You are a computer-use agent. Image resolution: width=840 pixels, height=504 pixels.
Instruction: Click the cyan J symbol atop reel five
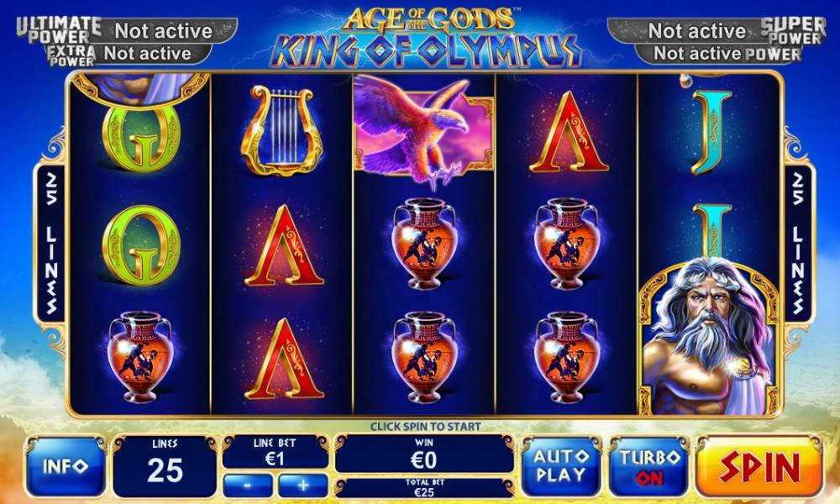point(711,132)
